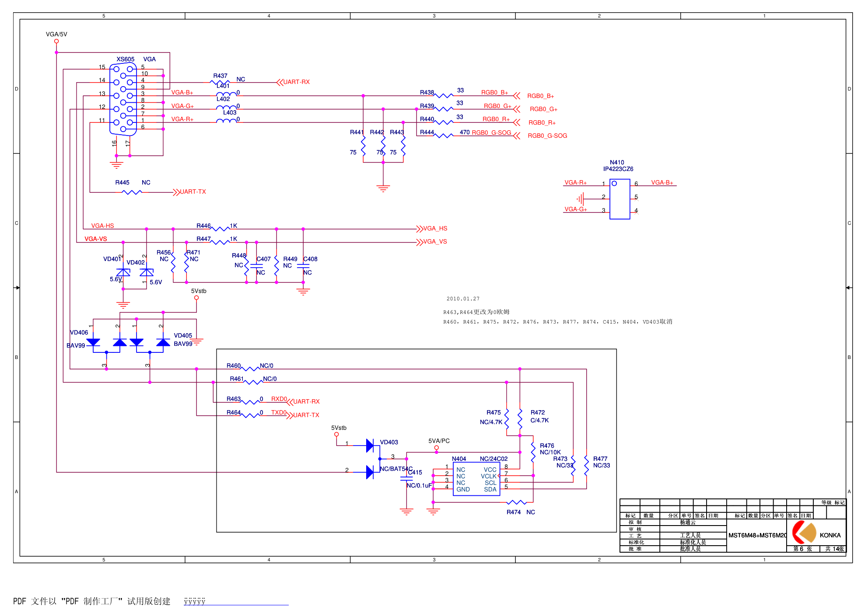Click capacitor label C408
The height and width of the screenshot is (613, 868).
pos(310,259)
